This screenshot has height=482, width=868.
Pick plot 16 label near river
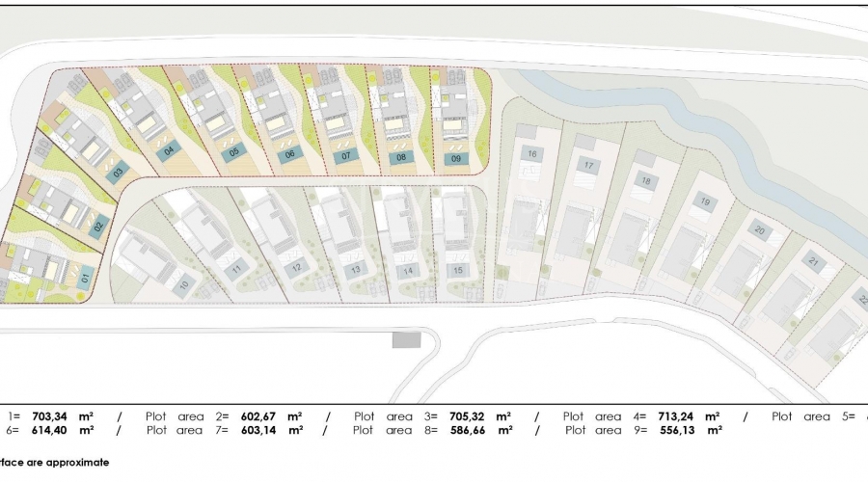pos(532,154)
